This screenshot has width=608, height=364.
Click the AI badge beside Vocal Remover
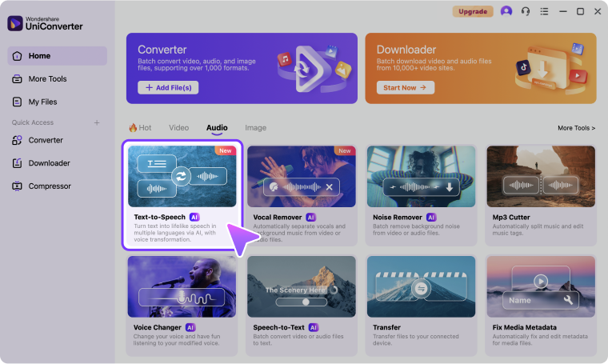(x=311, y=218)
